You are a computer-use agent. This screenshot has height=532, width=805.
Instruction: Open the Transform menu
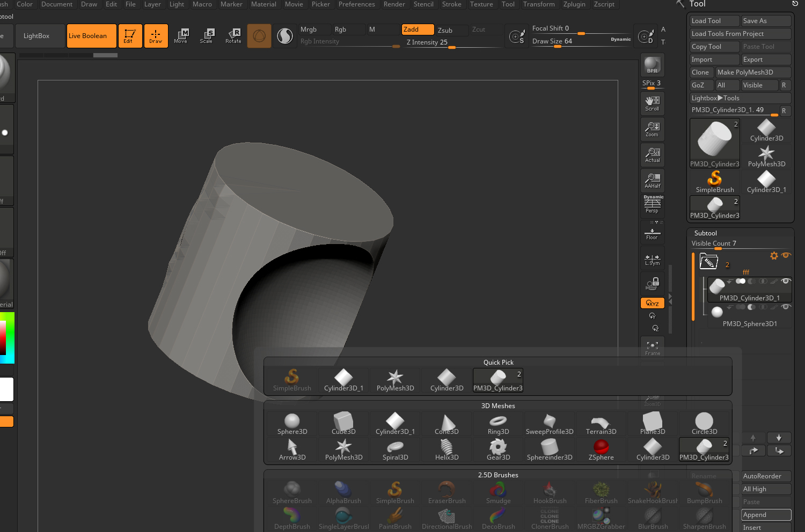[539, 4]
